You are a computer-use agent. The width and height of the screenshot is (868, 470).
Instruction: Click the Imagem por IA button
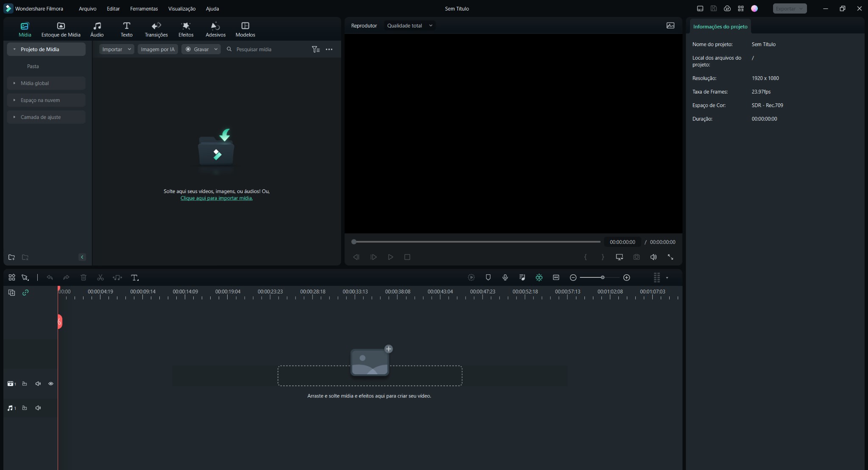157,49
